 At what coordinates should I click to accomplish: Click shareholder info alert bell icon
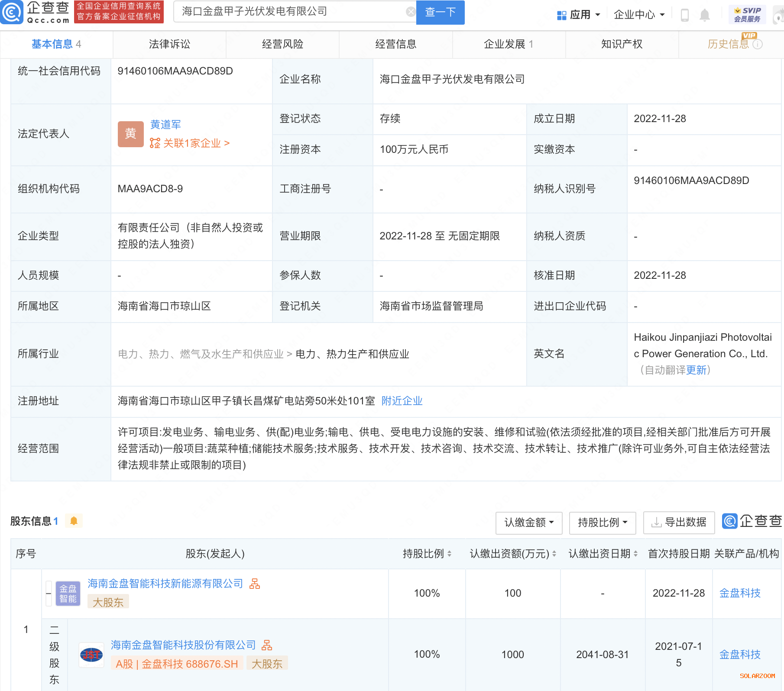tap(74, 521)
